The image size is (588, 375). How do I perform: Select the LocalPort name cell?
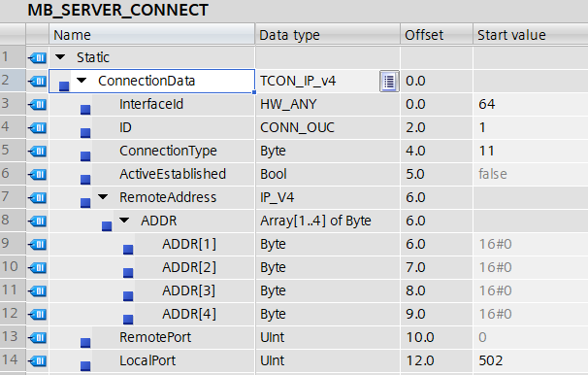tap(152, 360)
